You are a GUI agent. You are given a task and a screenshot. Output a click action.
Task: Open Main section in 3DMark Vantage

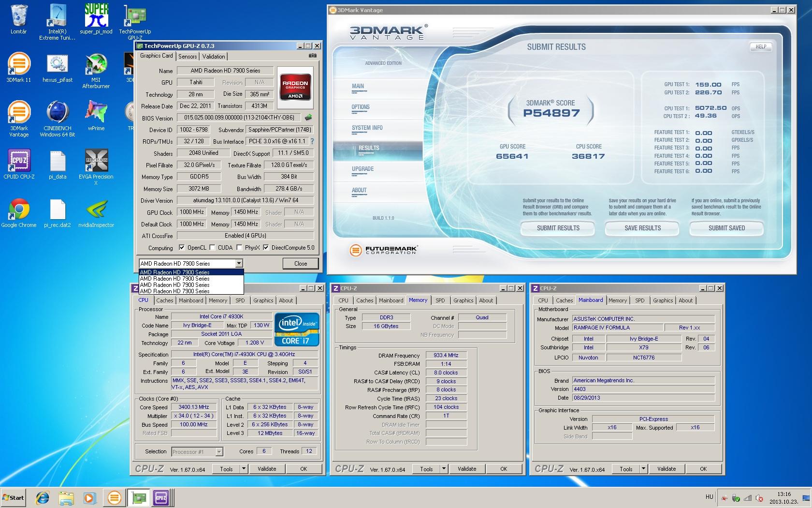pyautogui.click(x=358, y=86)
